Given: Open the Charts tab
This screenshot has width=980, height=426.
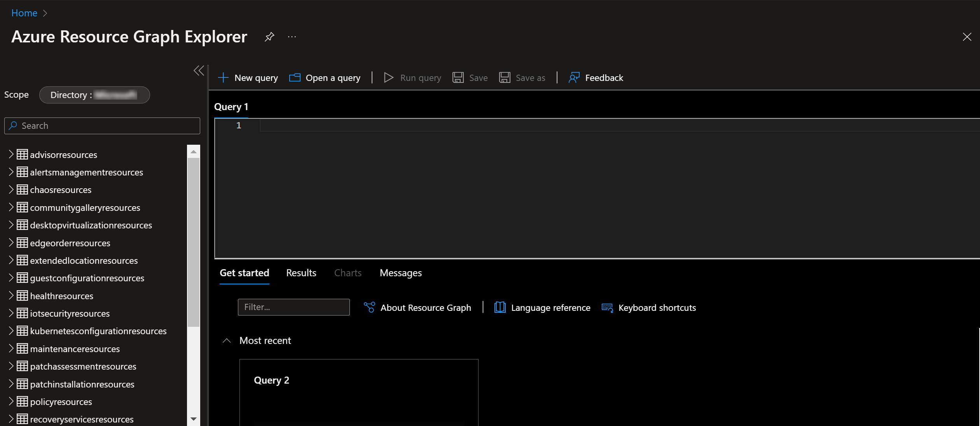Looking at the screenshot, I should (348, 273).
